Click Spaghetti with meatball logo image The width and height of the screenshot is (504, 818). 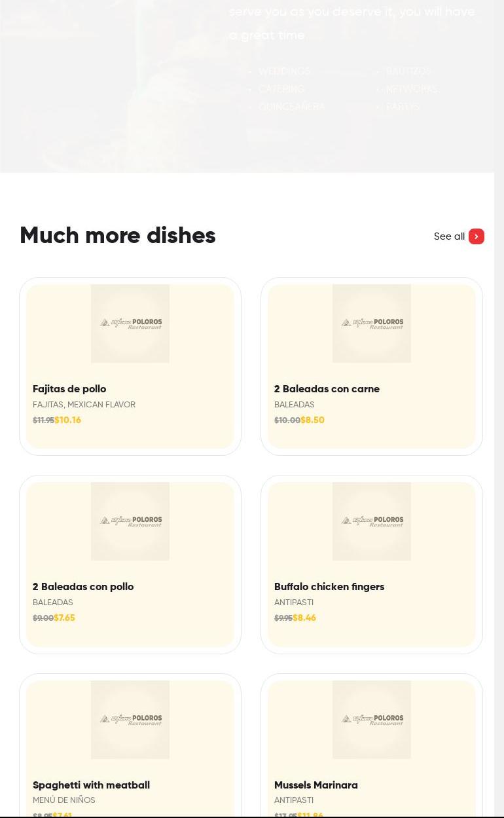130,719
